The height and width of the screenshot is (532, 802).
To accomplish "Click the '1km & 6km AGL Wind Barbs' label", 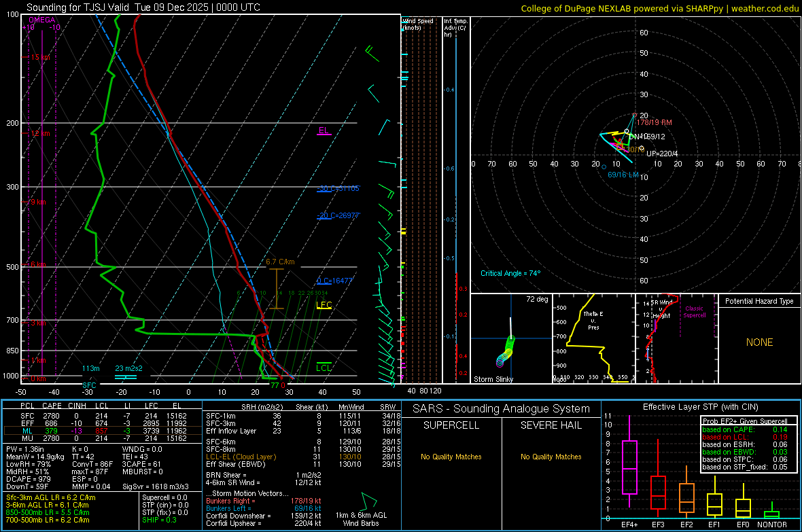I will pos(361,519).
